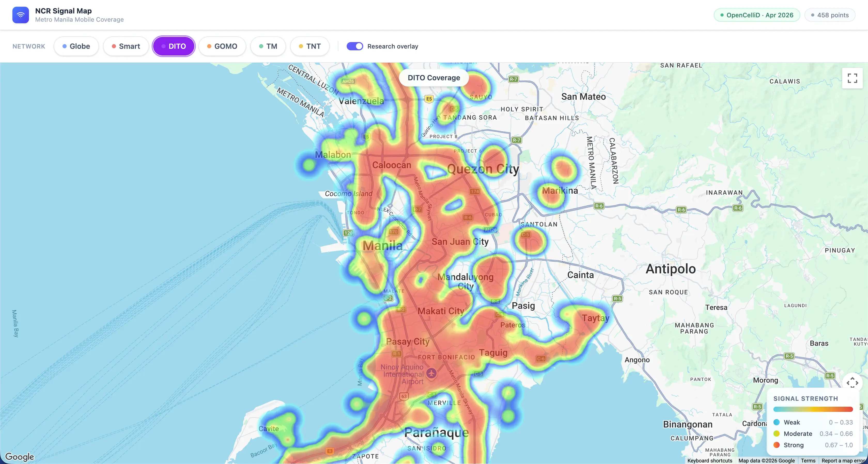Click the R-5 road shield near Cainta
868x464 pixels.
click(x=617, y=298)
